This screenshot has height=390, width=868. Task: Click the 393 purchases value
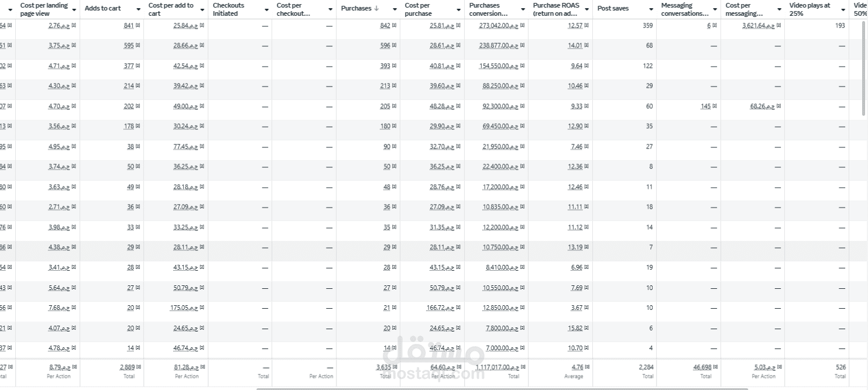tap(385, 66)
